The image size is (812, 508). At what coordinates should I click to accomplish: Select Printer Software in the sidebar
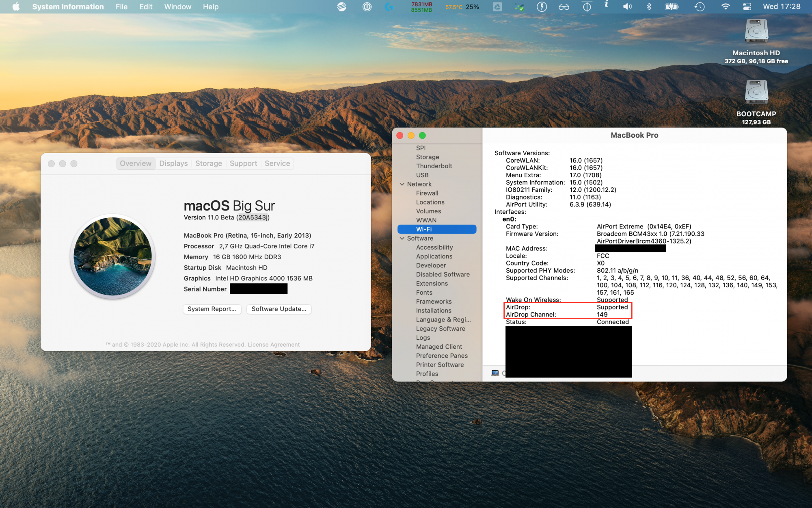(440, 365)
